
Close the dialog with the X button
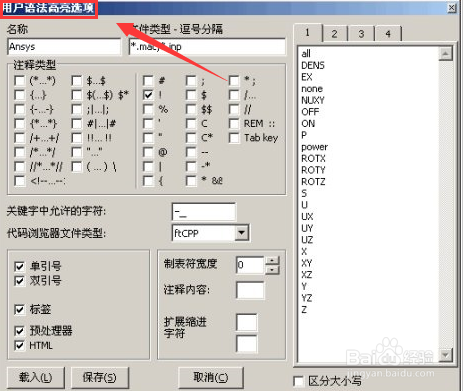[452, 7]
